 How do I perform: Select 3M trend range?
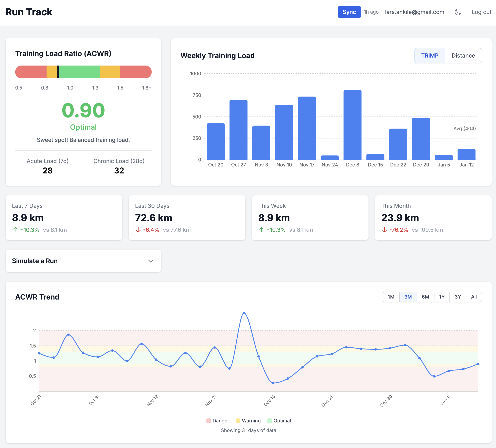(x=408, y=297)
